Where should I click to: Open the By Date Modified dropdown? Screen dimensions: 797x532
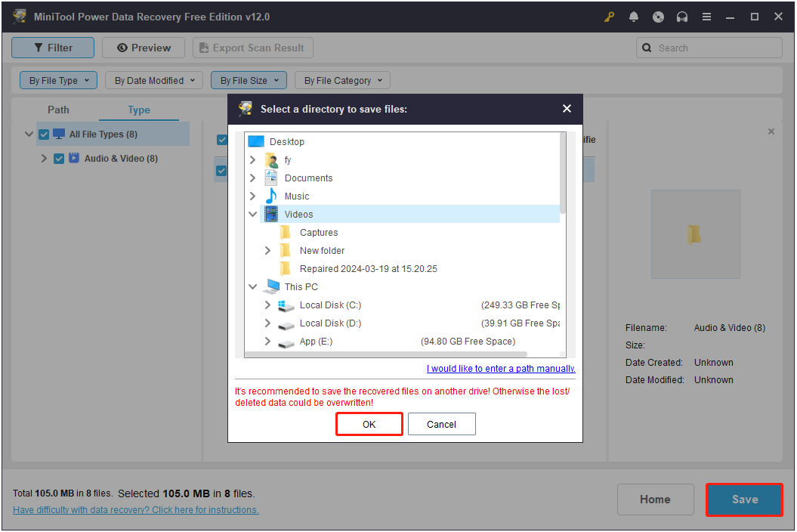click(x=154, y=80)
